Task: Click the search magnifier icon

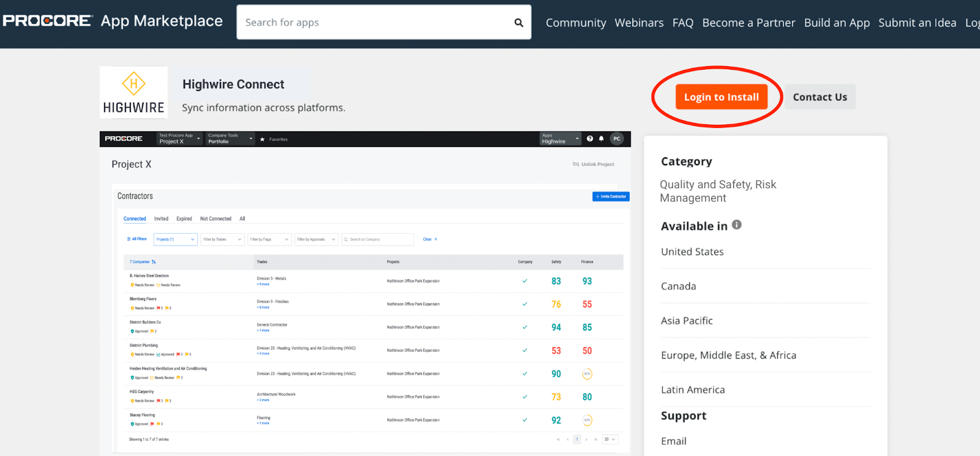Action: point(519,23)
